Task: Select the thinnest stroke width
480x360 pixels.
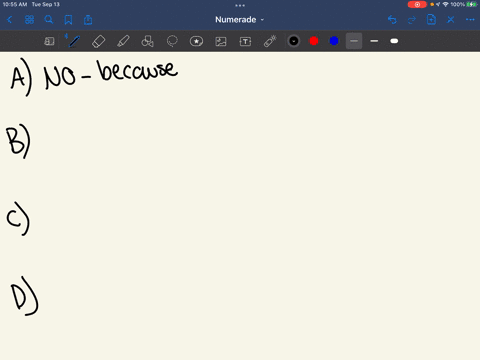Action: tap(354, 41)
